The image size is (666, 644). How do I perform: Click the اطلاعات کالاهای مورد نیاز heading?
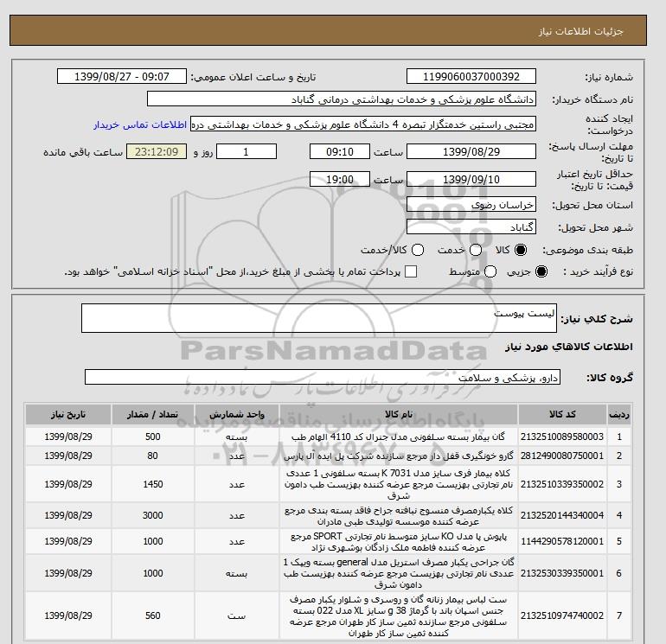(569, 347)
